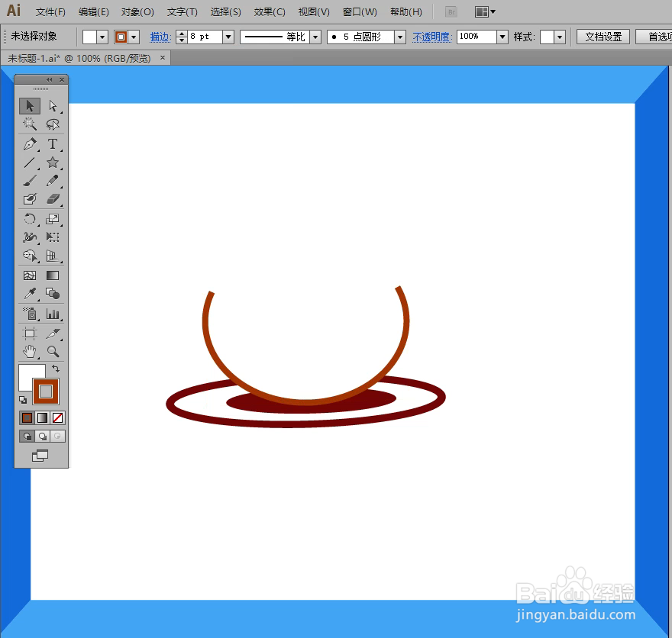Select the Eraser tool
The image size is (672, 638).
[53, 199]
